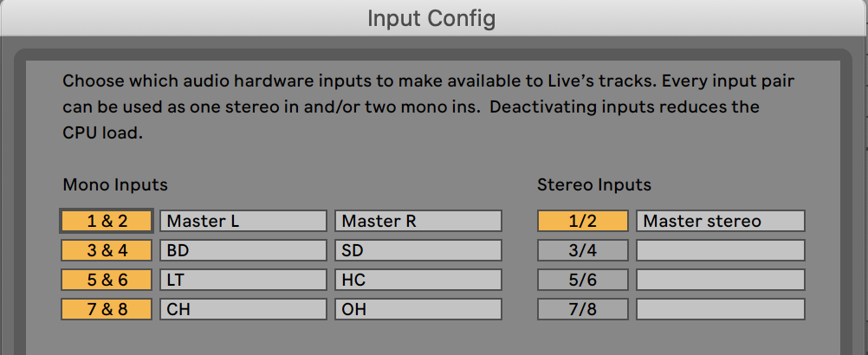Select the Master L name field
868x355 pixels.
point(243,221)
